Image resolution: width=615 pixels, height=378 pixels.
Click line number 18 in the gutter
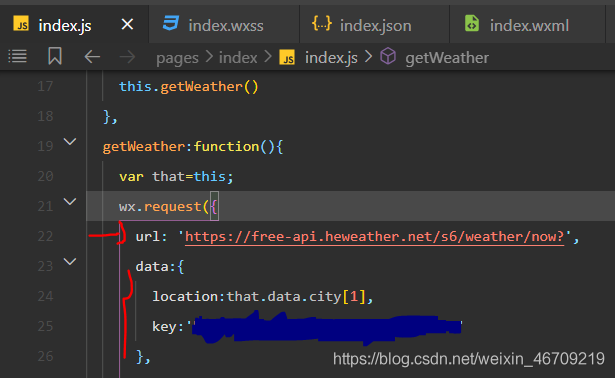click(x=45, y=116)
